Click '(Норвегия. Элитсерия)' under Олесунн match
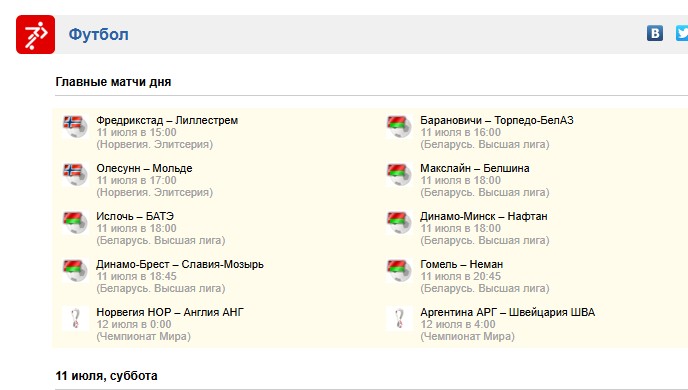The width and height of the screenshot is (688, 390). 154,192
